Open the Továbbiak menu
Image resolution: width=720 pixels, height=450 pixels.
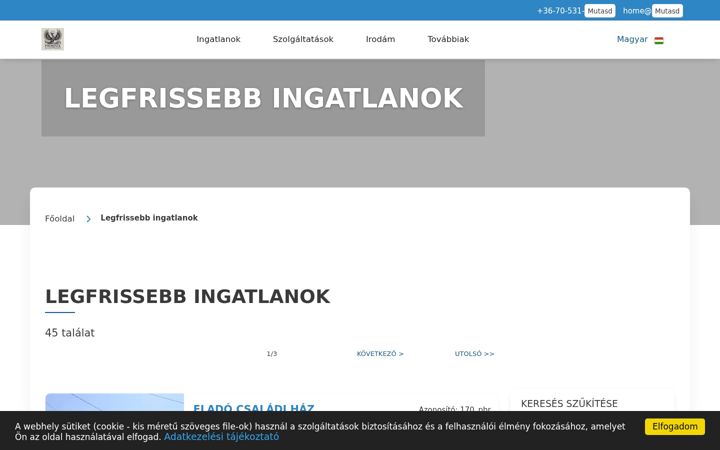448,39
